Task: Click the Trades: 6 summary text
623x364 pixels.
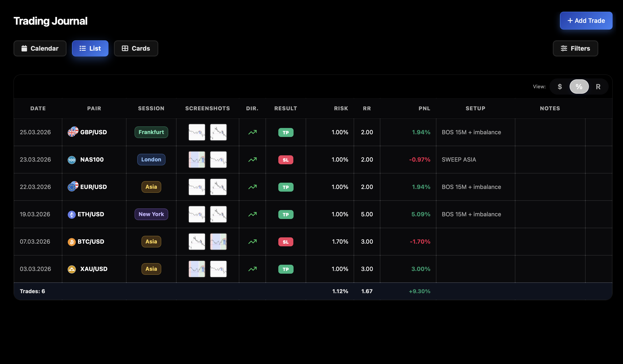Action: (x=32, y=291)
